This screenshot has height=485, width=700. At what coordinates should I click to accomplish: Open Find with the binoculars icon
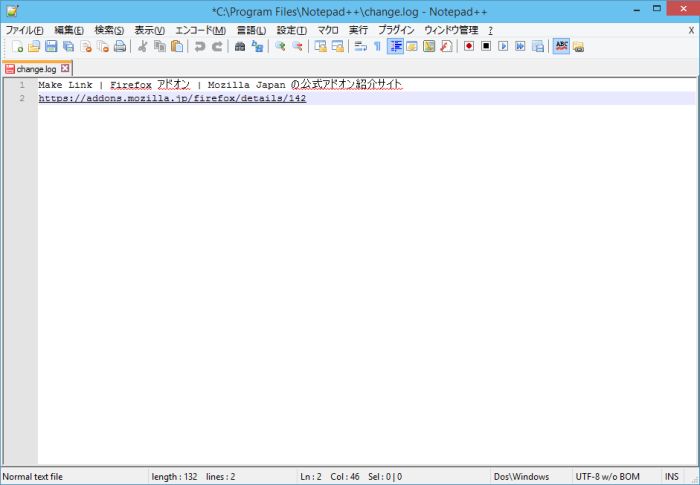point(240,46)
